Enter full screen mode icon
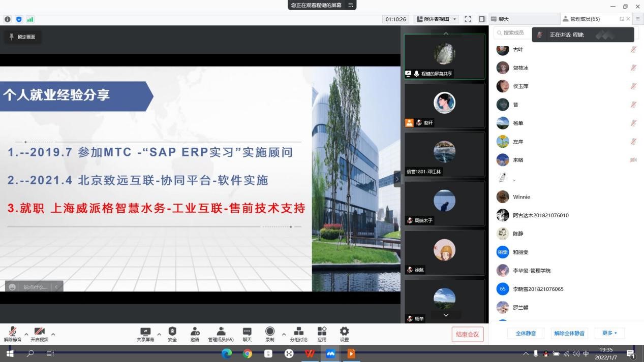This screenshot has height=362, width=644. coord(468,19)
